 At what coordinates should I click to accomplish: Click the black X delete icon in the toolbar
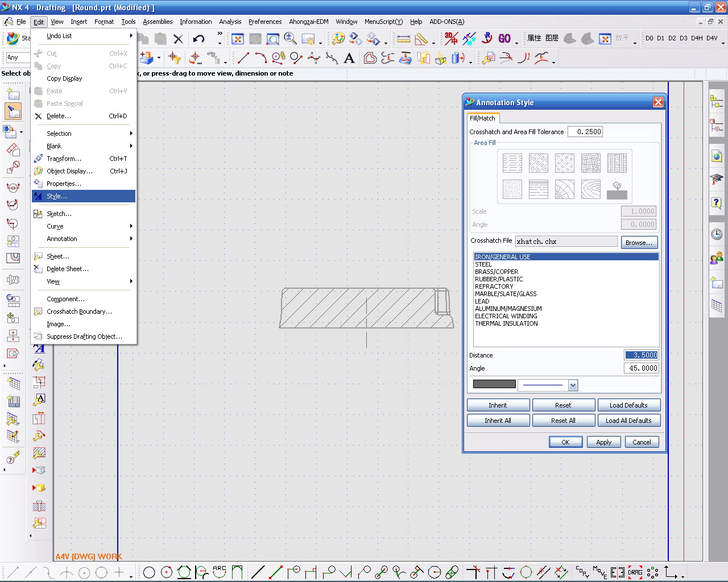click(x=178, y=39)
